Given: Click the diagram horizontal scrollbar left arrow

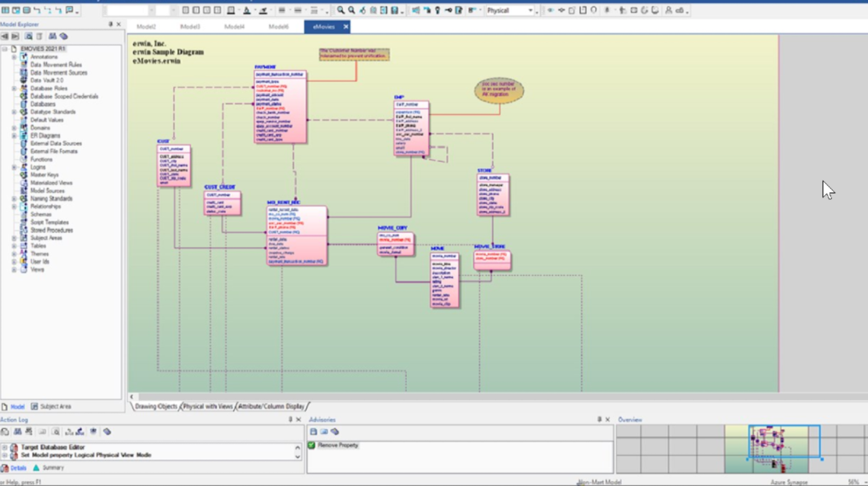Looking at the screenshot, I should [132, 397].
